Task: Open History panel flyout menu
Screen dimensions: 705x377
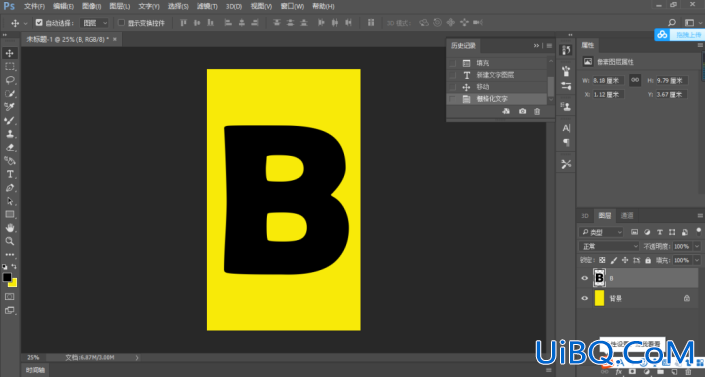Action: [549, 45]
